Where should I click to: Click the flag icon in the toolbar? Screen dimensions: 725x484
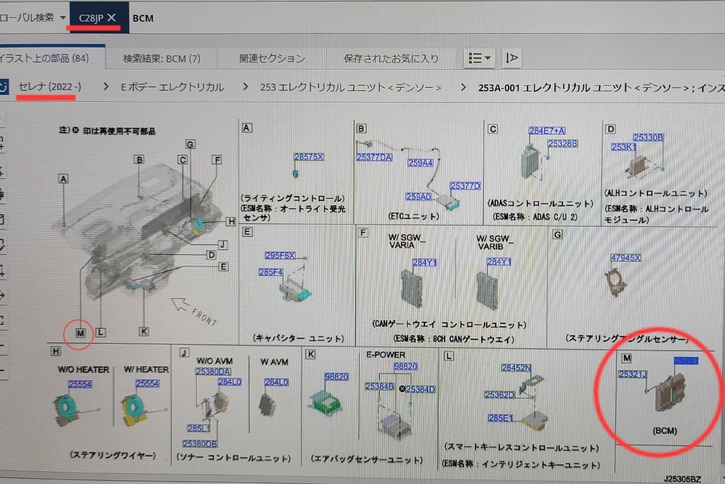(x=511, y=58)
